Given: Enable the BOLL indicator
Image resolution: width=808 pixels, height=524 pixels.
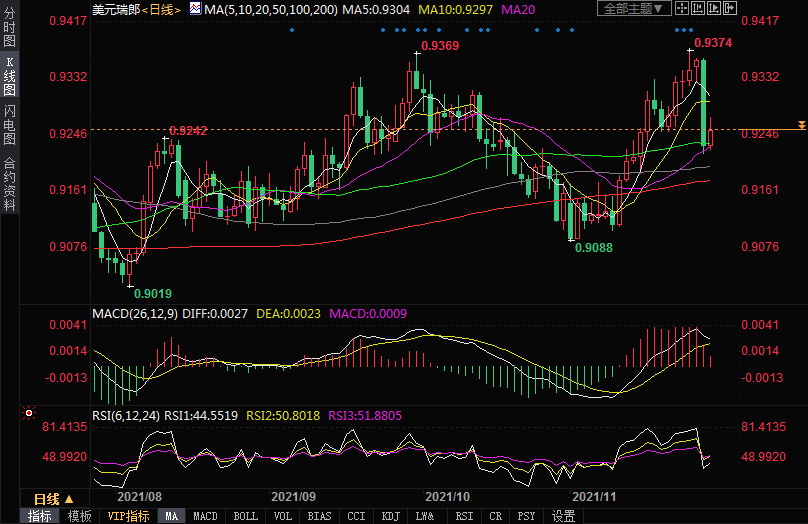Looking at the screenshot, I should [x=245, y=516].
